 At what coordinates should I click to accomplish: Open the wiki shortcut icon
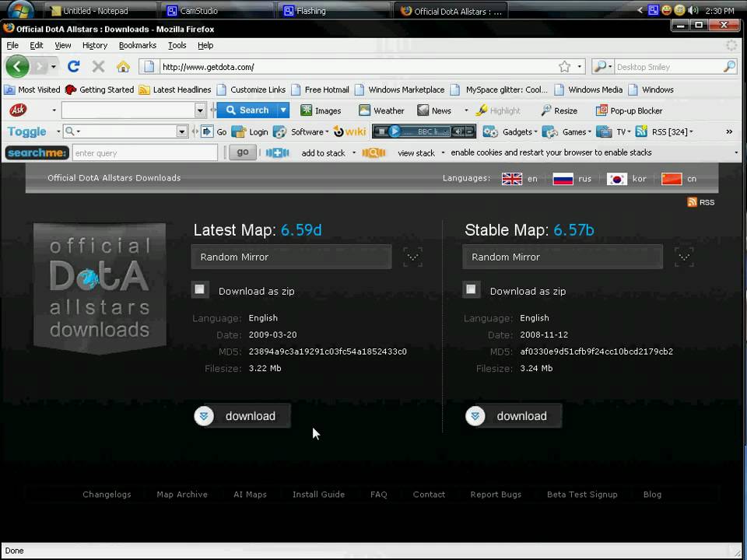tap(349, 131)
